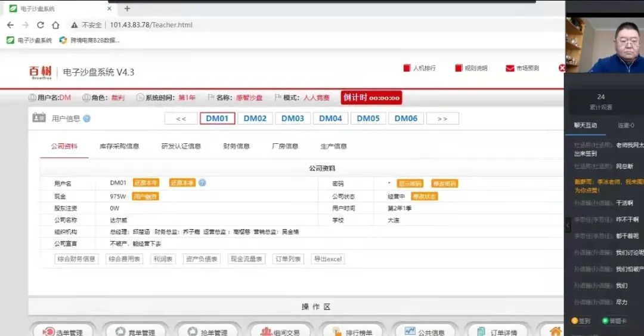The height and width of the screenshot is (336, 644).
Task: Reload the page with browser refresh
Action: [x=41, y=25]
